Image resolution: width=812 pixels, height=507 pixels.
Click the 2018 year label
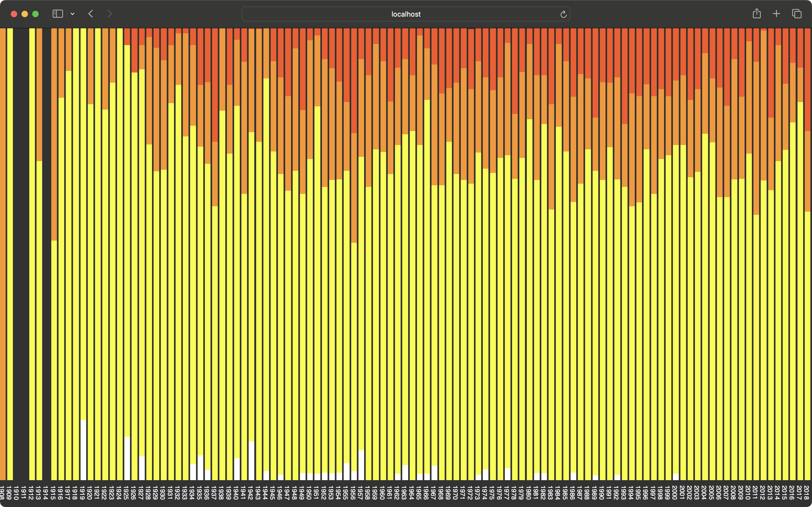click(807, 492)
